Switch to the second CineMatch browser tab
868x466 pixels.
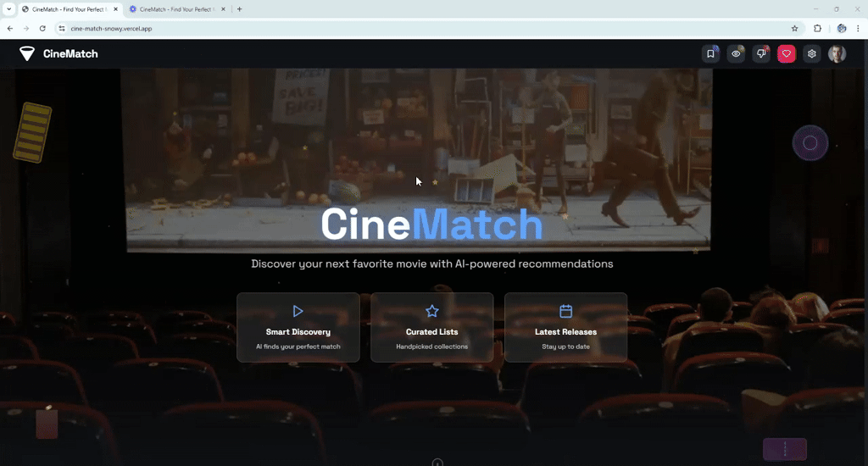click(x=176, y=9)
